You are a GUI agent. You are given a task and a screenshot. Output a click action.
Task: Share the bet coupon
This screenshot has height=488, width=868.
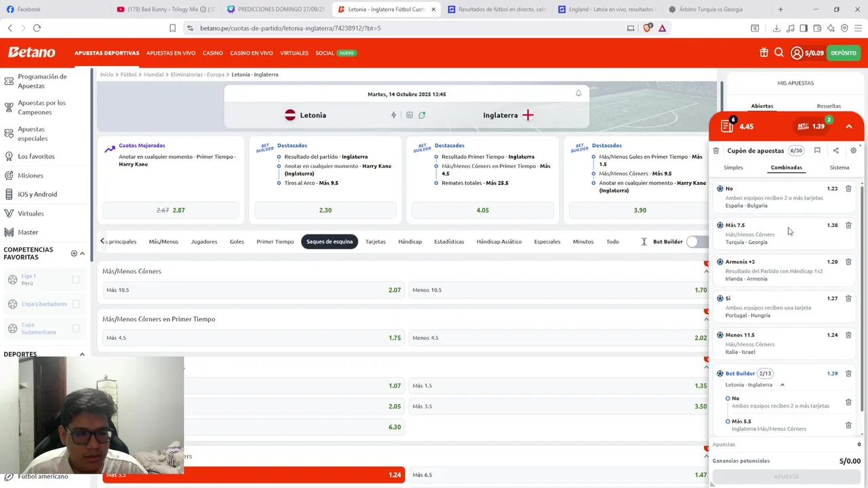pos(835,150)
